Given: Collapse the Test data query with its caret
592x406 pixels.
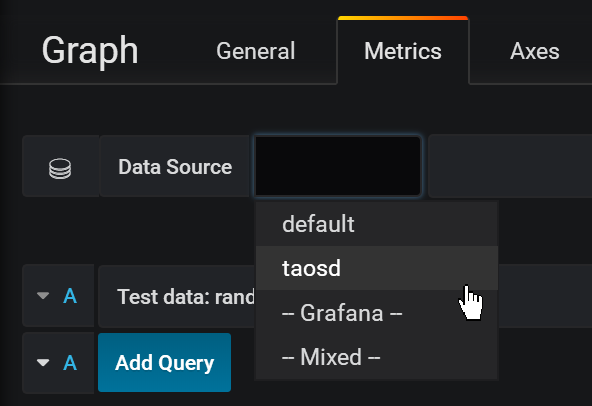Looking at the screenshot, I should tap(43, 295).
